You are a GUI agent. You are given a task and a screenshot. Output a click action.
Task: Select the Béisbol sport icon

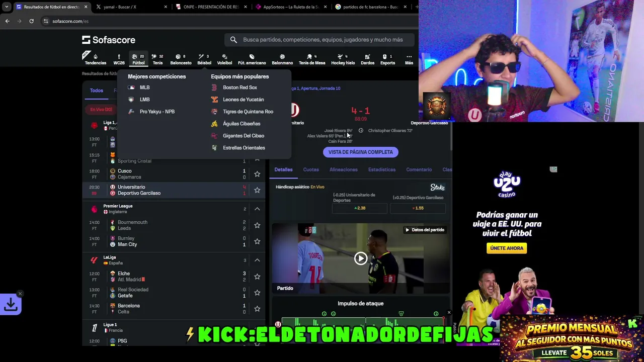point(204,59)
